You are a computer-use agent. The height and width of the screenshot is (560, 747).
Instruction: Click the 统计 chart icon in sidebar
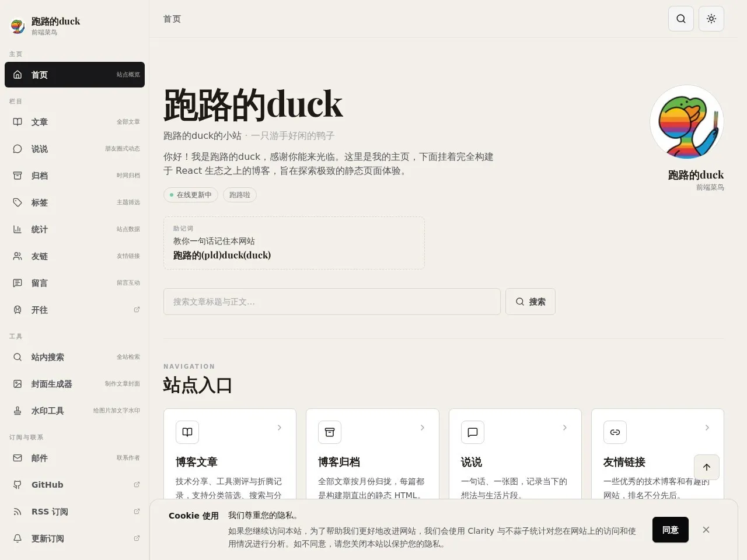(x=18, y=229)
